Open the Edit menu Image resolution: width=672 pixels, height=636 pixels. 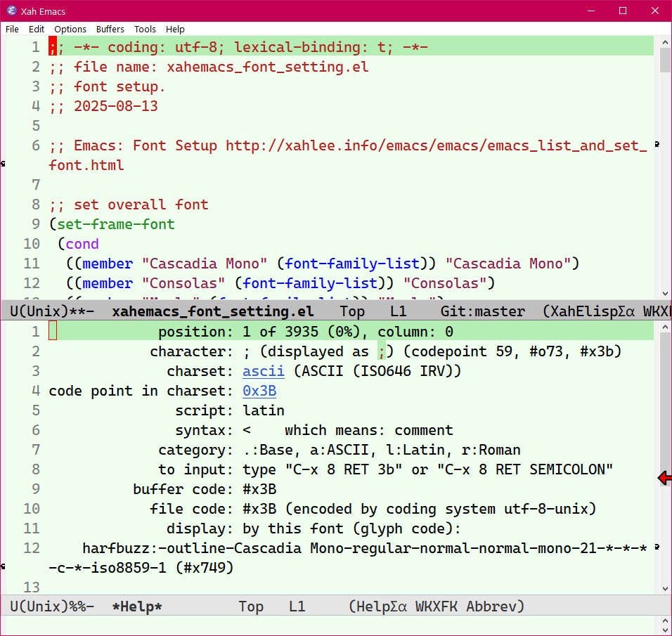tap(36, 29)
